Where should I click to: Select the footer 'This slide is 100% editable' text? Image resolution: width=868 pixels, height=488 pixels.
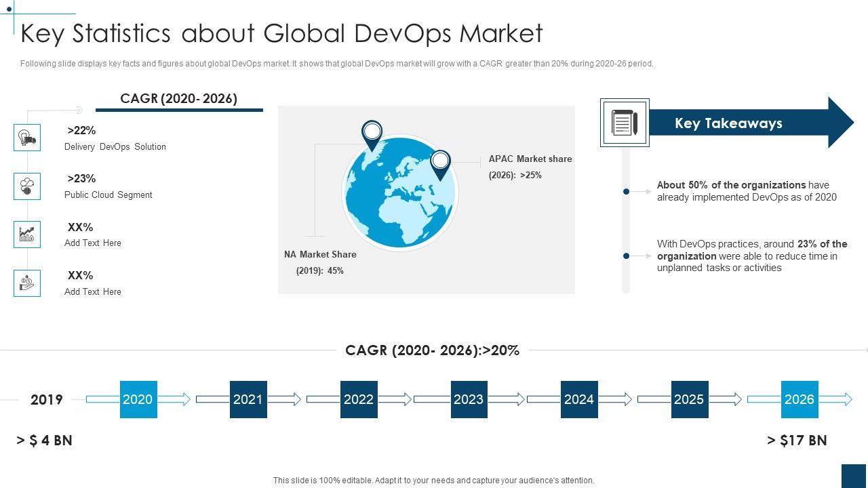click(x=434, y=481)
